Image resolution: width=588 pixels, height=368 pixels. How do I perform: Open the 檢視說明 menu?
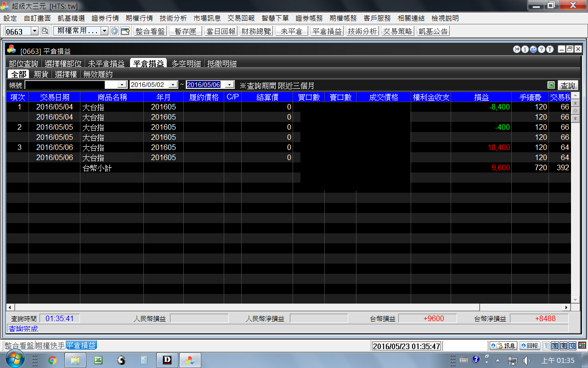(x=445, y=18)
